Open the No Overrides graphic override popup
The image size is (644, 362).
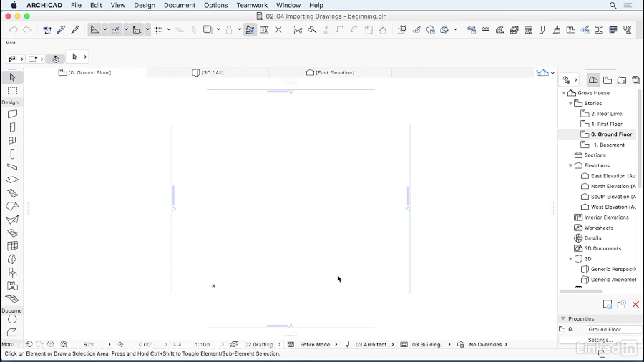pos(485,344)
